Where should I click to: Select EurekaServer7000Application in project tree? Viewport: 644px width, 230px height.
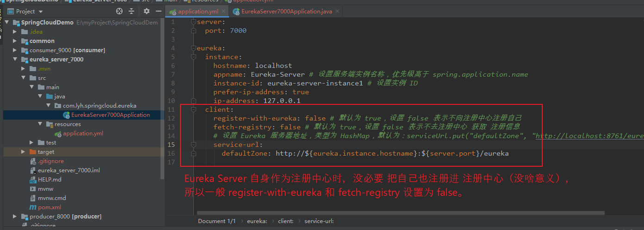click(111, 115)
